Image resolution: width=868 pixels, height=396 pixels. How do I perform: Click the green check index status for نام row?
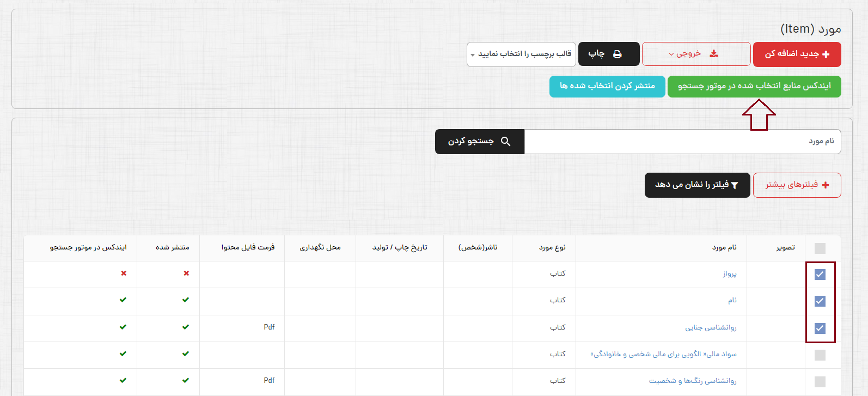pos(123,300)
